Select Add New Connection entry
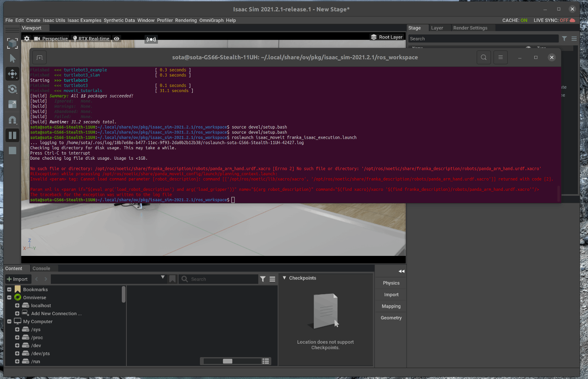 tap(56, 313)
